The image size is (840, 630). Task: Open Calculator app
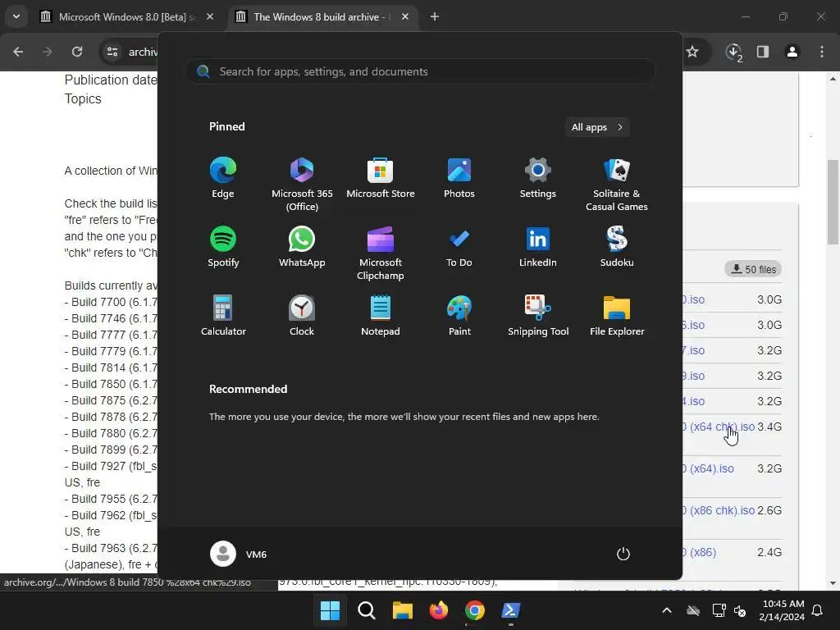coord(223,316)
